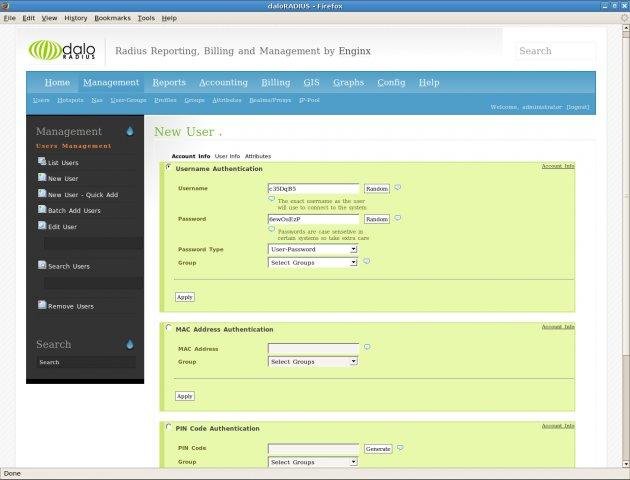
Task: Expand the Select Groups dropdown under MAC Address
Action: [x=313, y=362]
